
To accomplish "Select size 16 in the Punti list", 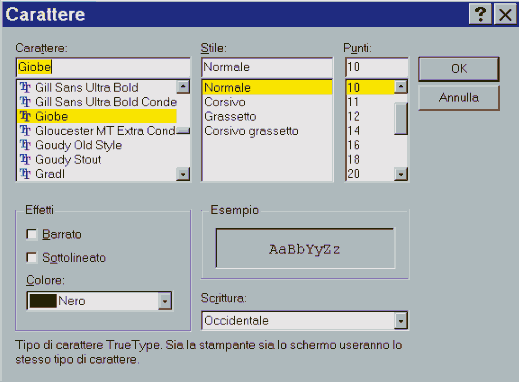I will click(370, 145).
